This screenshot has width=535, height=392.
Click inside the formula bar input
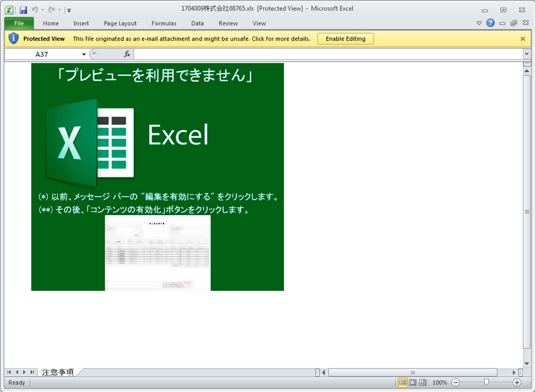tap(328, 54)
